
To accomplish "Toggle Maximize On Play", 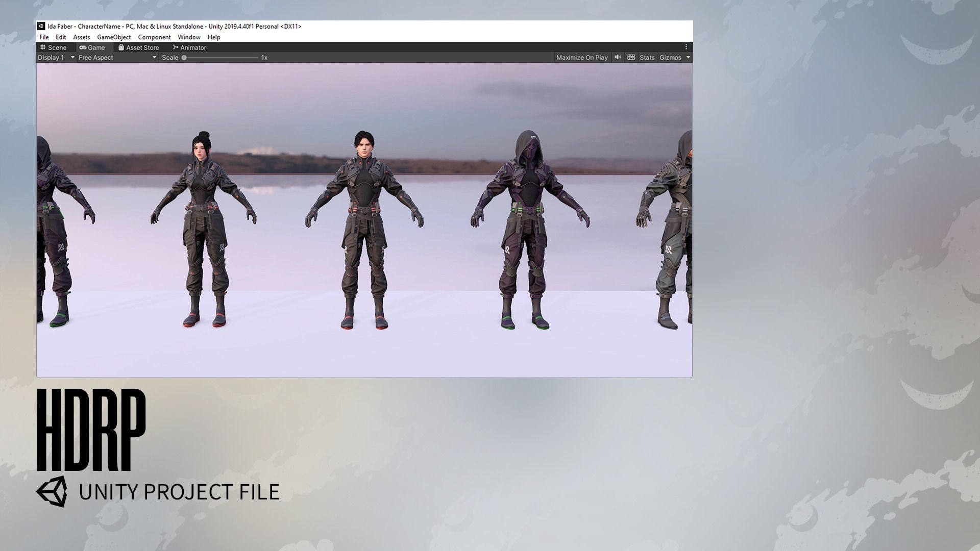I will click(582, 58).
